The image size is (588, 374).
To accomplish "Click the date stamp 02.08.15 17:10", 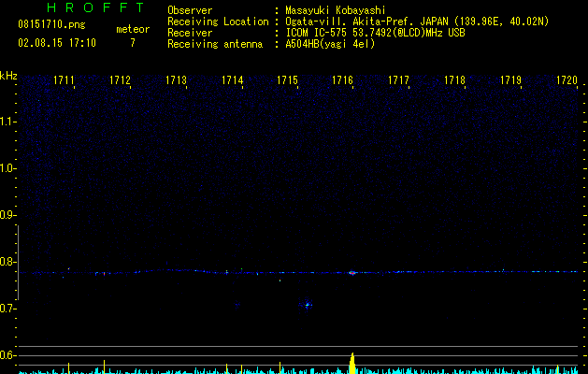I will [57, 43].
